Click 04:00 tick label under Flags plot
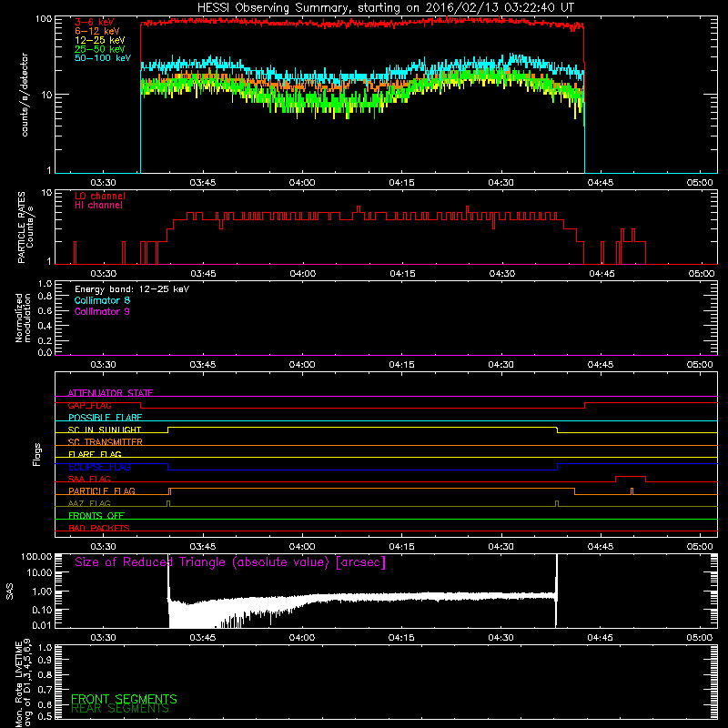Viewport: 728px width, 728px height. [x=302, y=547]
